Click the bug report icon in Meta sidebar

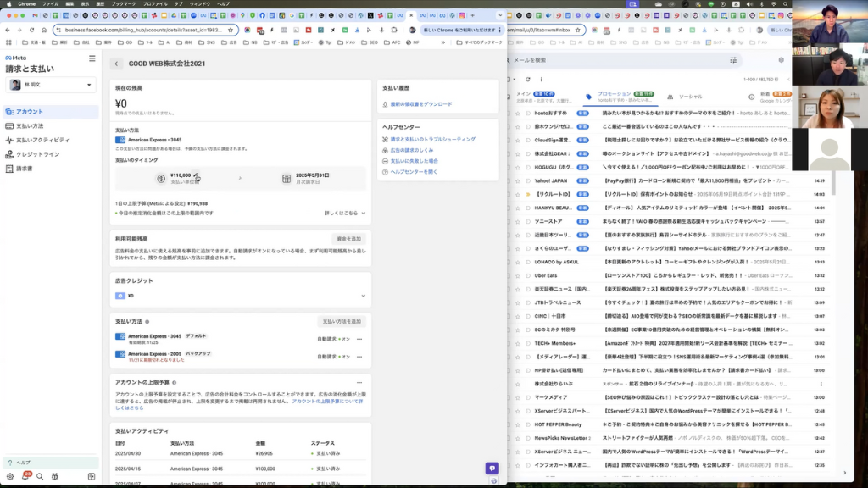pyautogui.click(x=54, y=476)
